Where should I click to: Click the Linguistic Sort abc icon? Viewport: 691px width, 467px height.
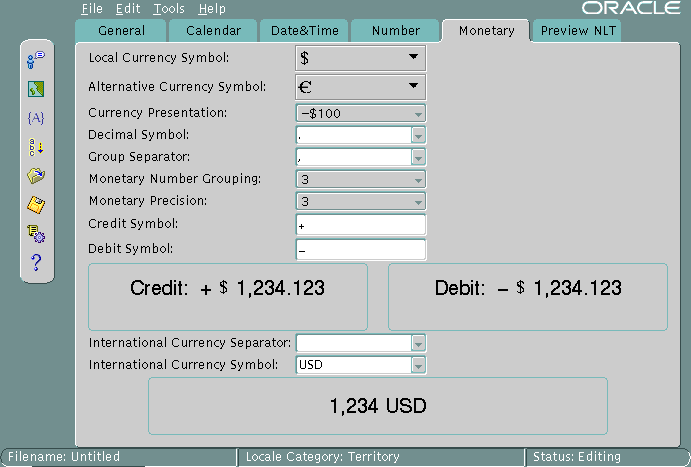(36, 147)
